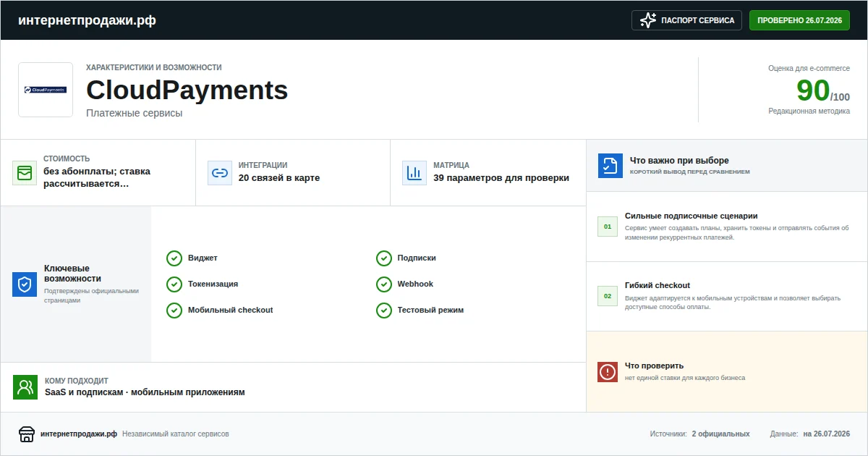Click the Независимый каталог сервисов footer text
The height and width of the screenshot is (456, 868).
176,434
